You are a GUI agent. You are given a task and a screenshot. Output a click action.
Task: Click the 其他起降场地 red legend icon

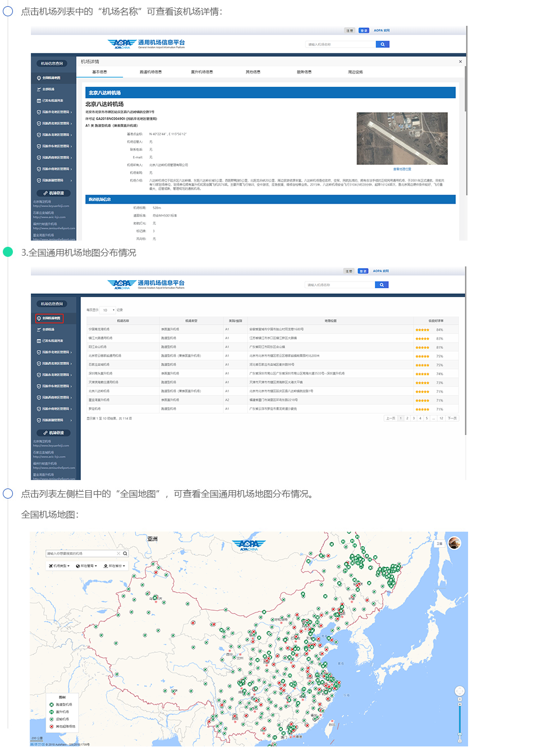point(52,726)
